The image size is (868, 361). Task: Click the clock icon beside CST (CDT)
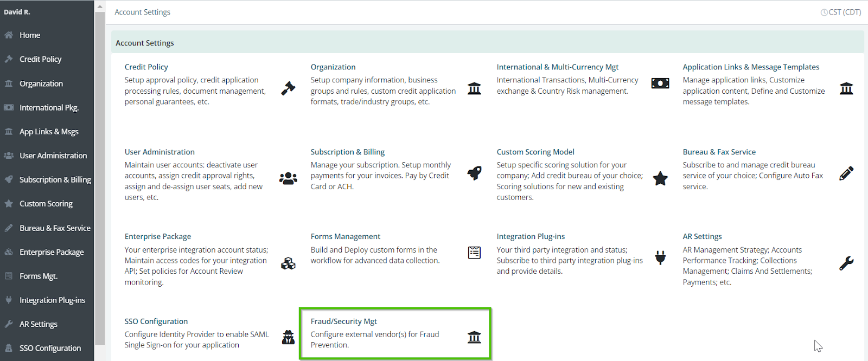tap(824, 12)
